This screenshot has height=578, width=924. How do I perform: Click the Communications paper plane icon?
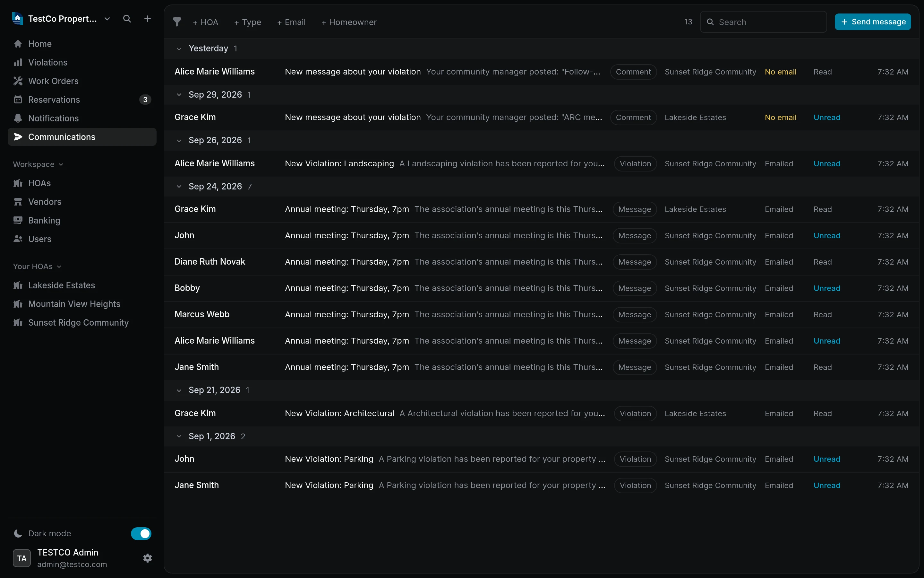pyautogui.click(x=18, y=137)
